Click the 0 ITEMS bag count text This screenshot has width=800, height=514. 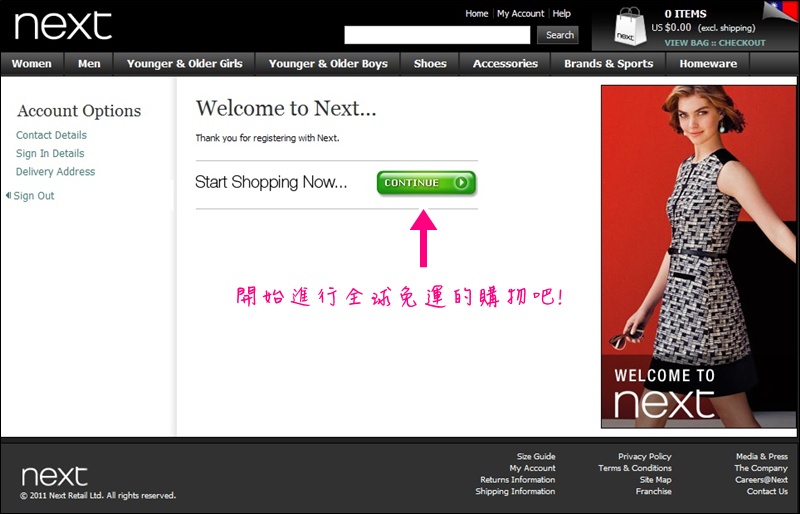point(685,14)
